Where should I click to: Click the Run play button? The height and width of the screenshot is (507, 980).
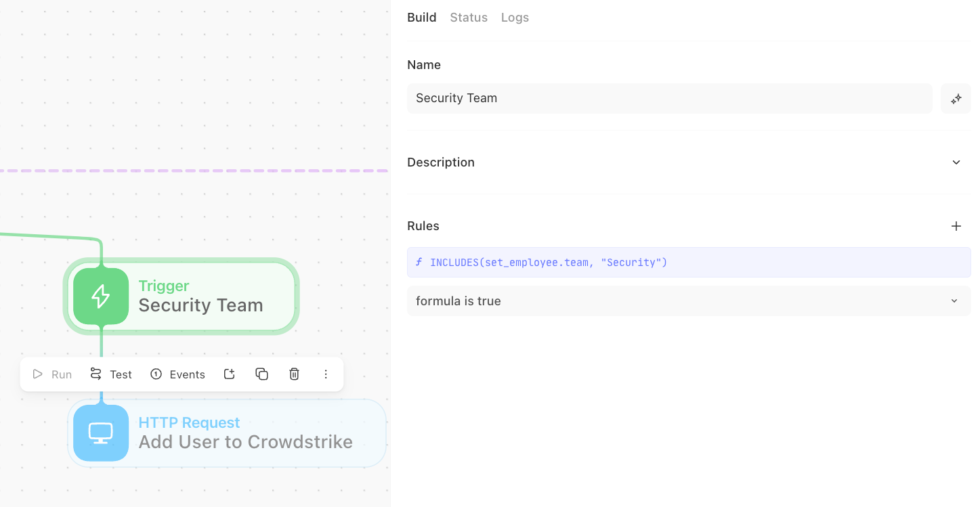tap(52, 374)
